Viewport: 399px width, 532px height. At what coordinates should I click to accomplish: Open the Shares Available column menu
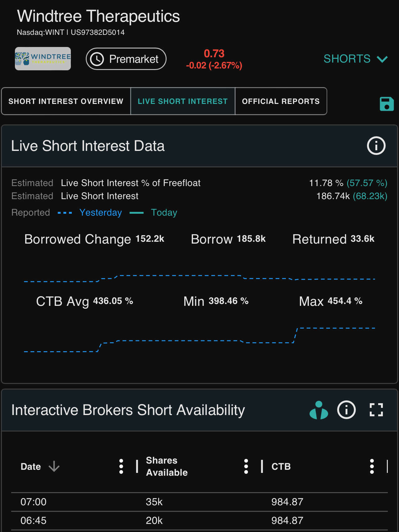point(246,466)
